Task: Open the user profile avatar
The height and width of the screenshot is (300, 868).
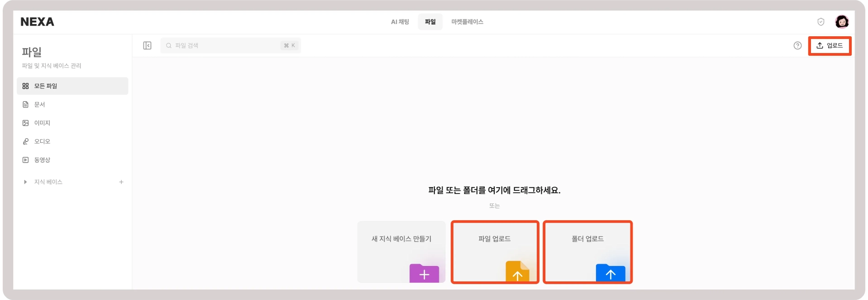Action: (x=842, y=22)
